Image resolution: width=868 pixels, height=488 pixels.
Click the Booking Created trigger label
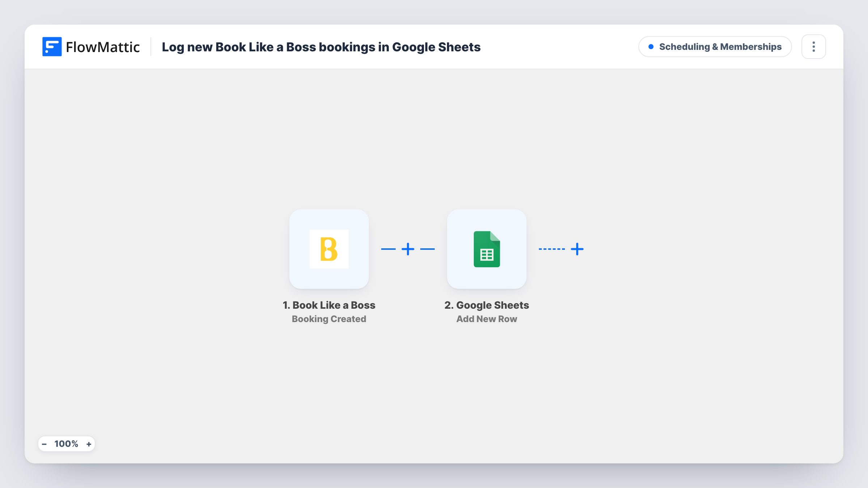pyautogui.click(x=329, y=319)
